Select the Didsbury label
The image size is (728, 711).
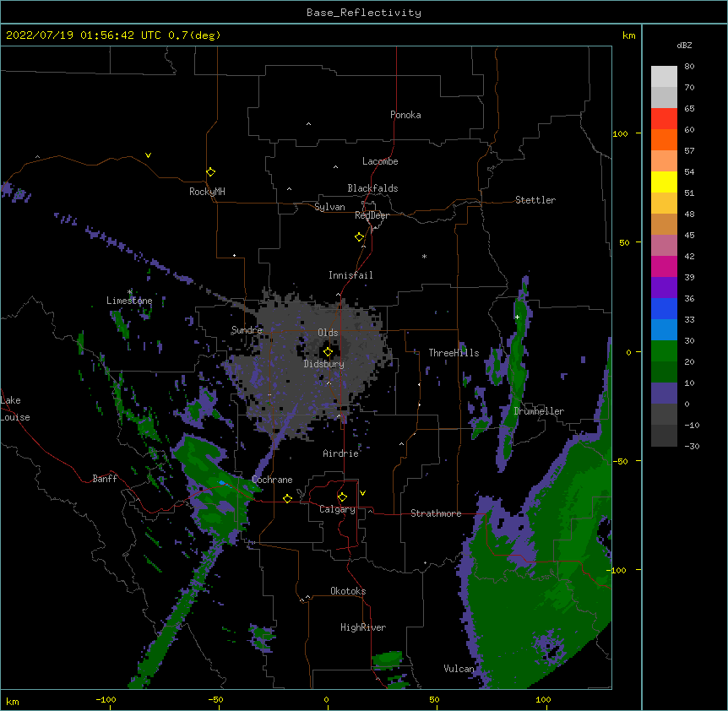(x=323, y=364)
